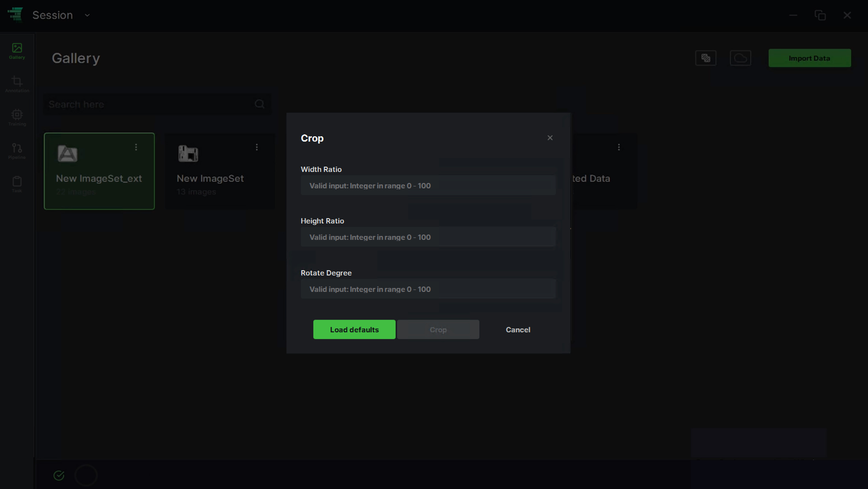The width and height of the screenshot is (868, 489).
Task: Click the 'Width Ratio' label
Action: pyautogui.click(x=321, y=169)
